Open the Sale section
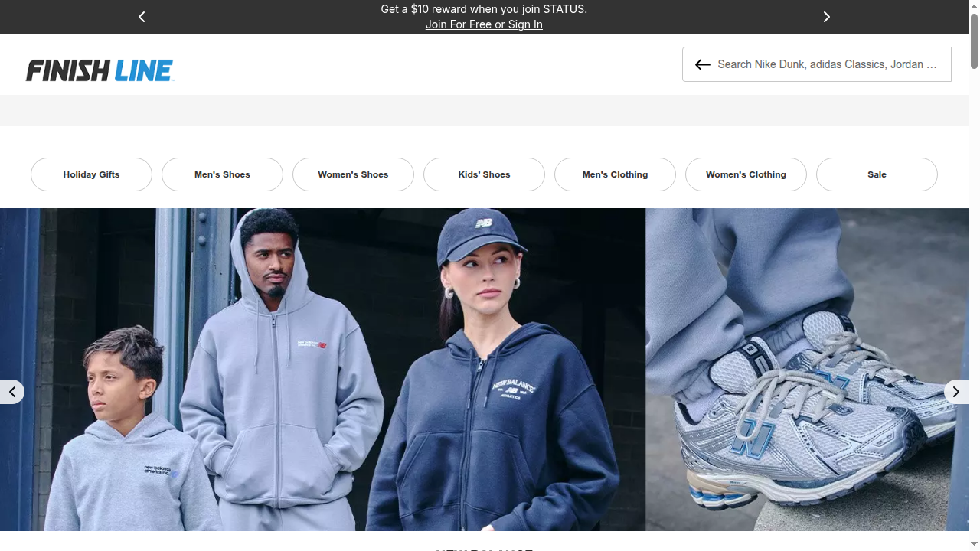The image size is (980, 551). [877, 174]
